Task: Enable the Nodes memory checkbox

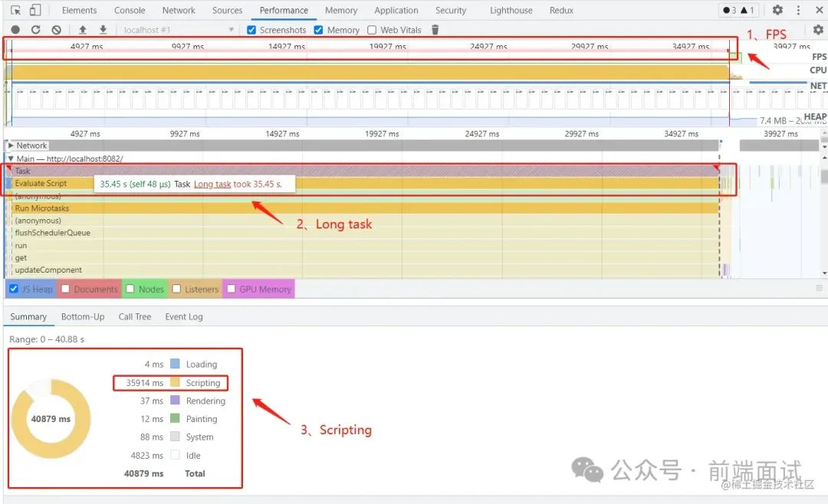Action: click(x=130, y=289)
